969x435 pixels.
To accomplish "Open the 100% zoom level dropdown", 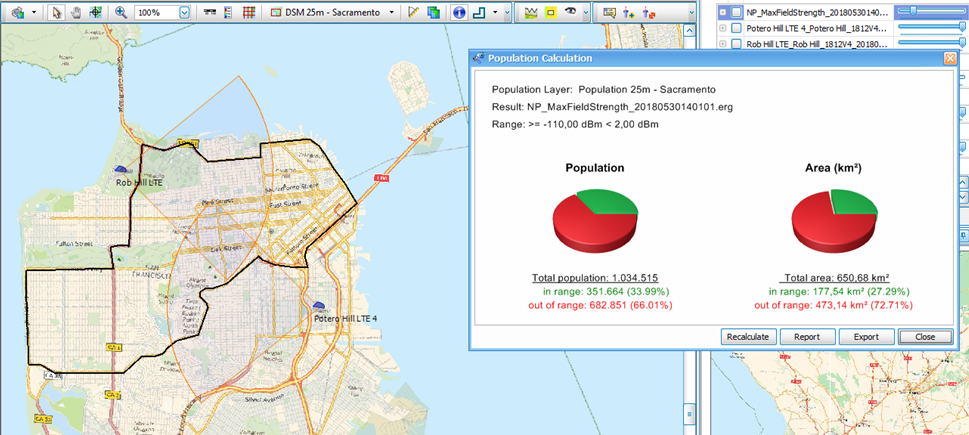I will click(184, 12).
